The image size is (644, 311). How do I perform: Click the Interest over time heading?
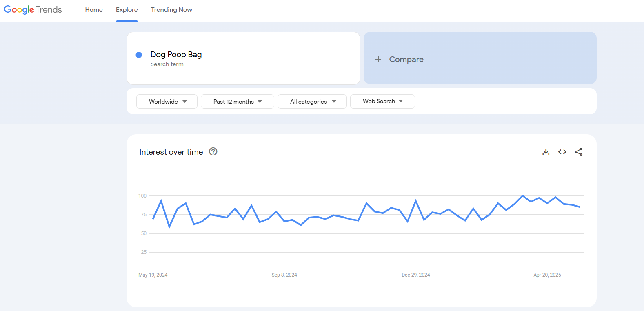coord(171,152)
